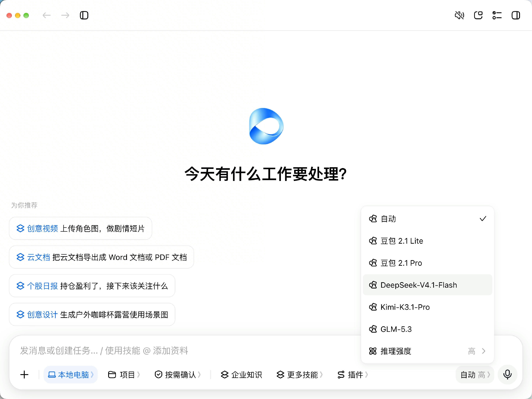Choose GLM-5.3 model
The image size is (532, 399).
pyautogui.click(x=427, y=329)
